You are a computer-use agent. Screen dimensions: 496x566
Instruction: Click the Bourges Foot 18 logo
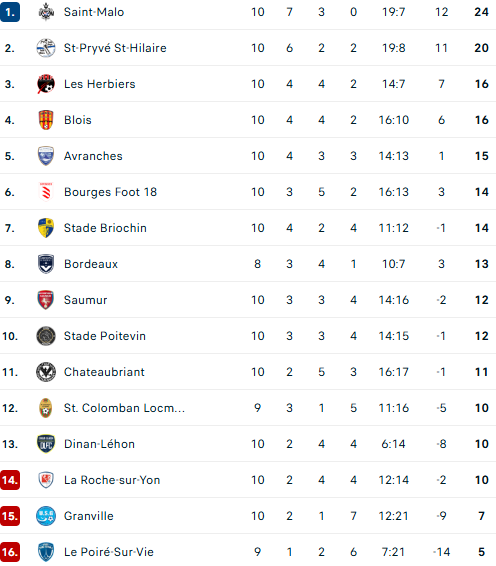[46, 192]
